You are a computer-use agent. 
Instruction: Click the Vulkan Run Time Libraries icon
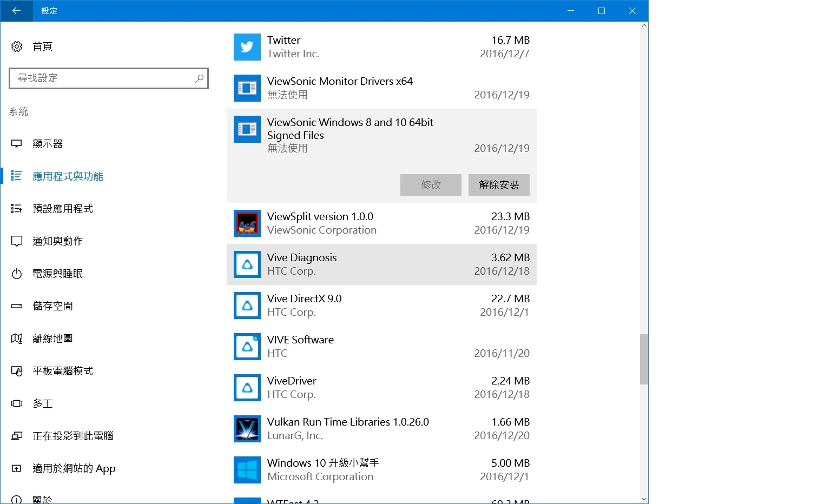(x=247, y=429)
